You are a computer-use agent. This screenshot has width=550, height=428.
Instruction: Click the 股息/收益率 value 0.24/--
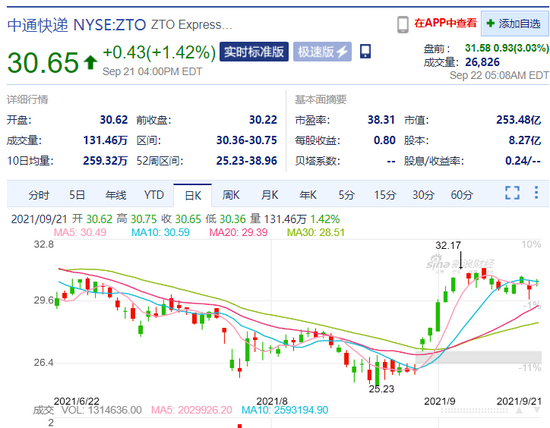tap(523, 161)
